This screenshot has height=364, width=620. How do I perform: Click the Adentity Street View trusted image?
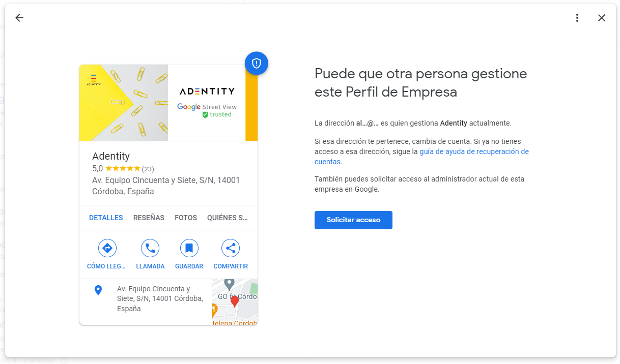tap(207, 103)
